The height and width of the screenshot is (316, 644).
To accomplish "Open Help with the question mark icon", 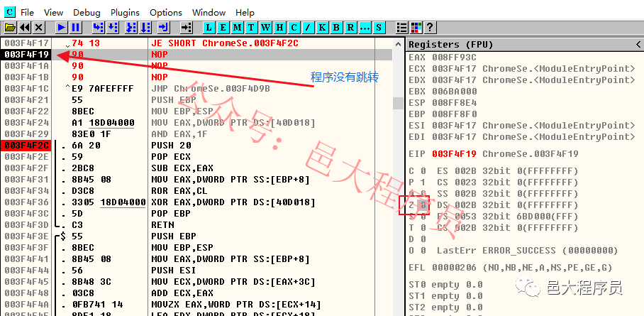I will coord(430,28).
